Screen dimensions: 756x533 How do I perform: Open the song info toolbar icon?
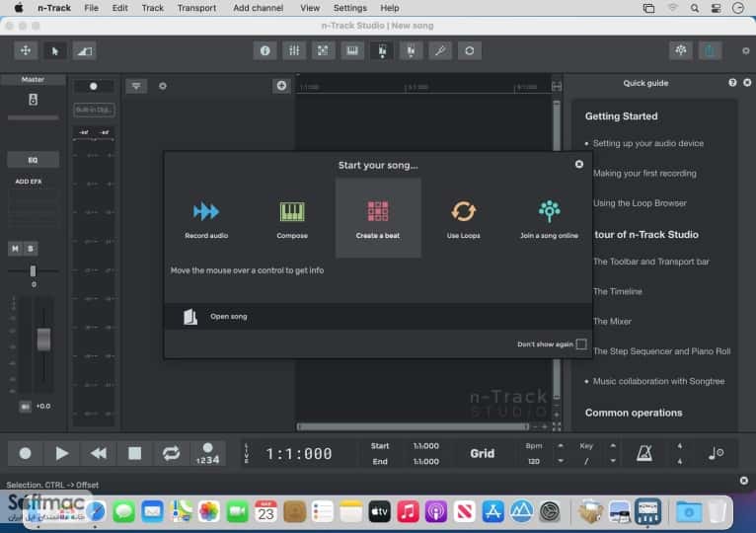pos(265,50)
